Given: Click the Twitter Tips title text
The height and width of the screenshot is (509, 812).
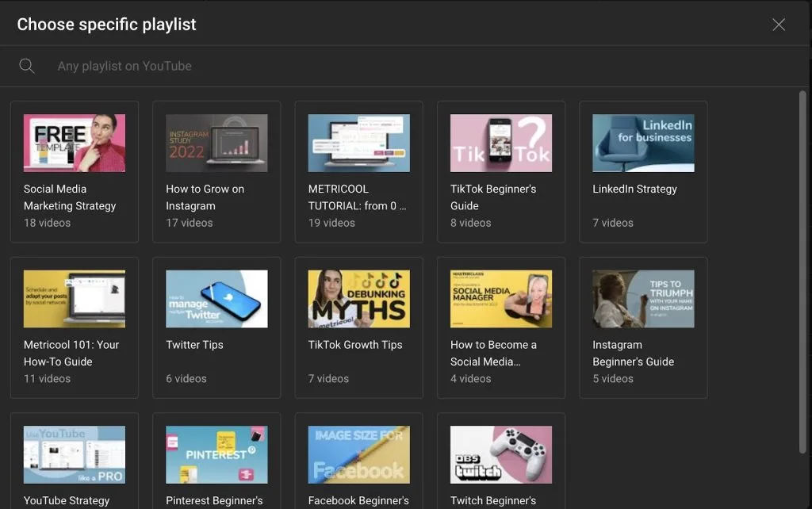Looking at the screenshot, I should [x=194, y=345].
